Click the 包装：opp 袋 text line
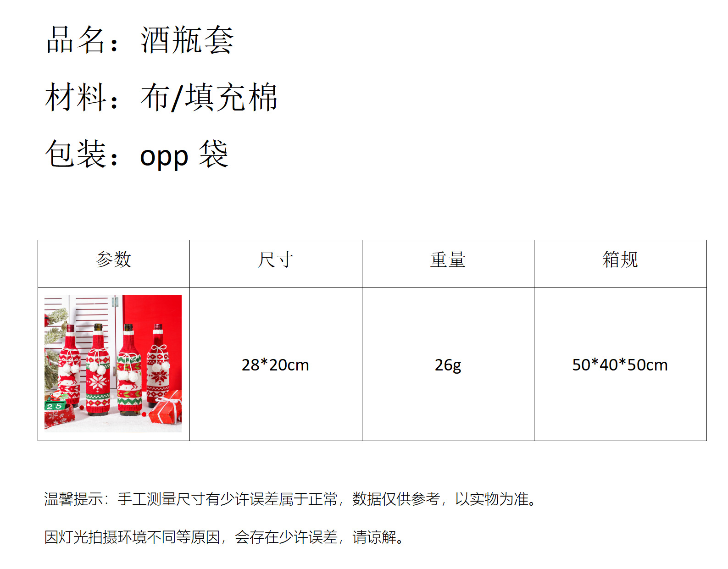 click(137, 155)
